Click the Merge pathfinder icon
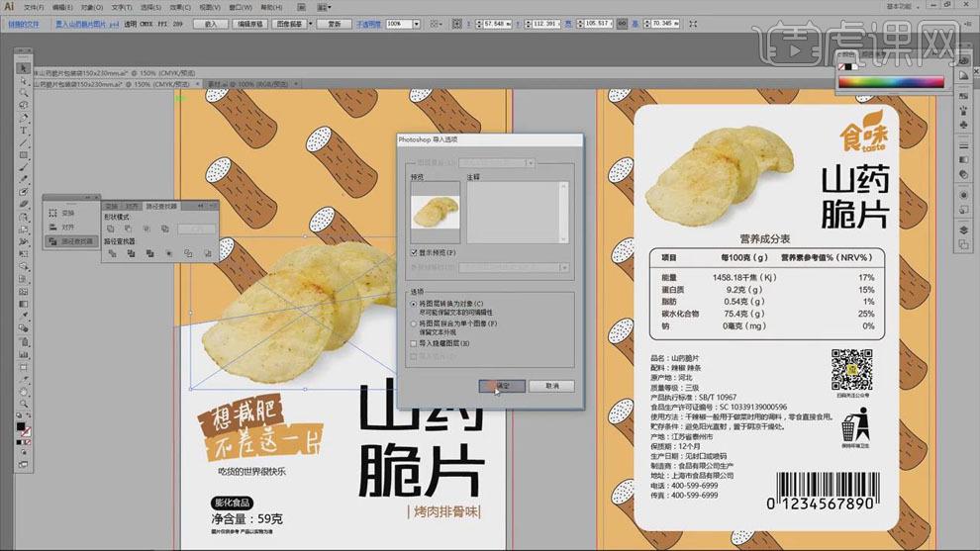The width and height of the screenshot is (980, 551). click(150, 253)
